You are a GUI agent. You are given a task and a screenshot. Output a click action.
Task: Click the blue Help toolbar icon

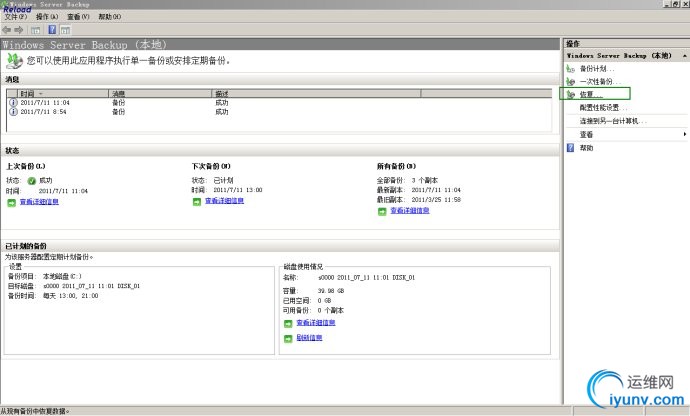tap(52, 30)
